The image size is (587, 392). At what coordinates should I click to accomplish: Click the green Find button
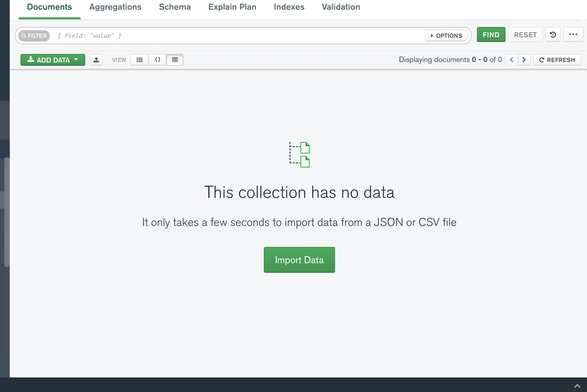click(x=491, y=35)
